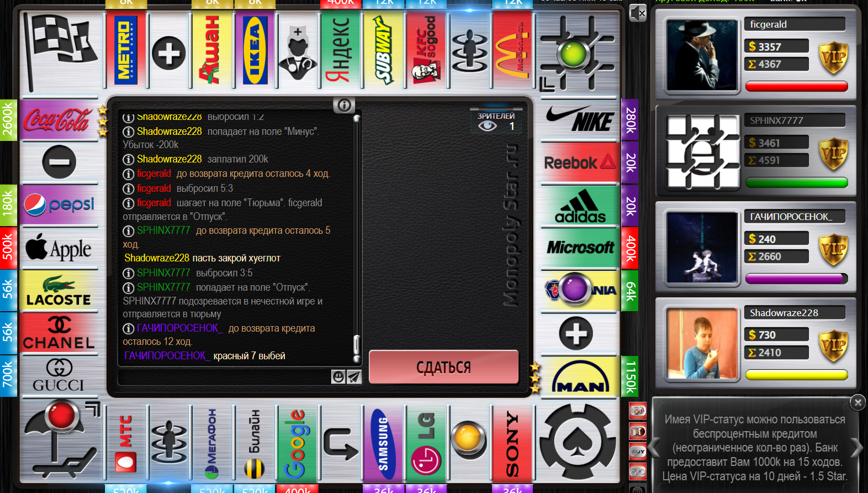This screenshot has width=868, height=493.
Task: Select the Samsung board field
Action: (x=383, y=443)
